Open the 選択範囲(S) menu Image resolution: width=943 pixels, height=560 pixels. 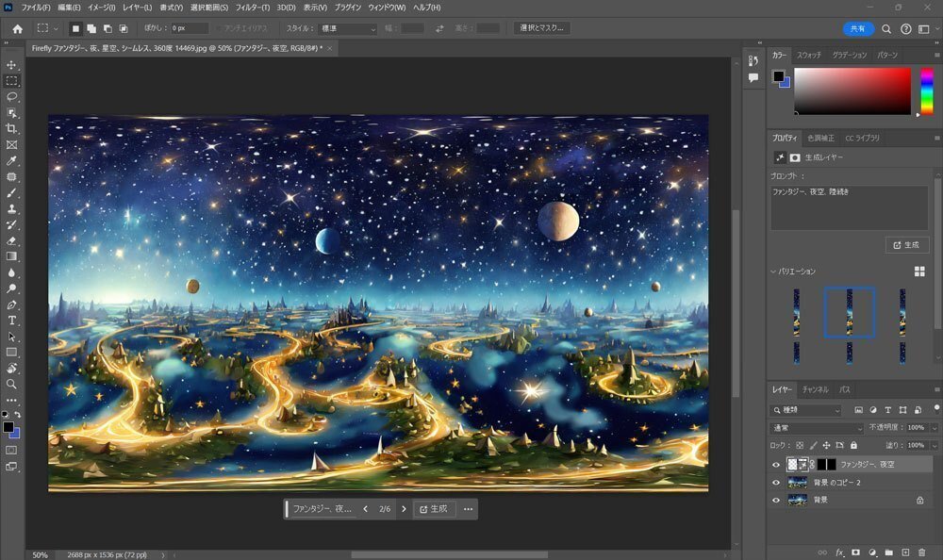coord(208,8)
